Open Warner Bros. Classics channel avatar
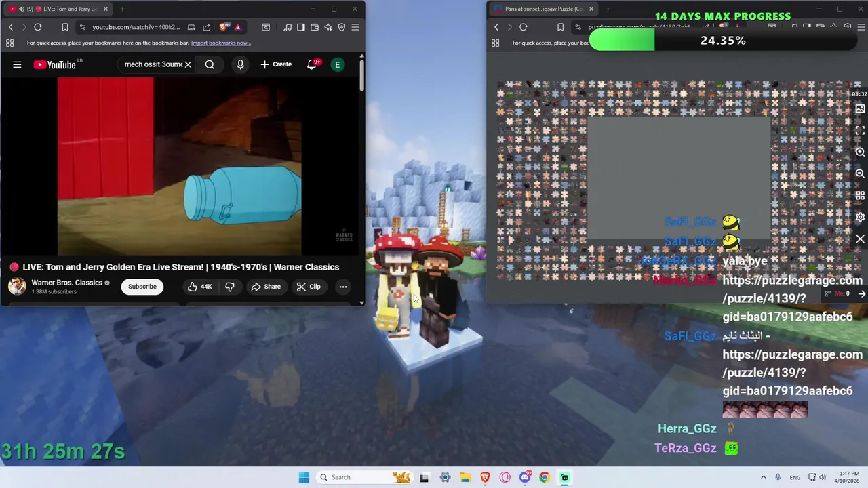868x488 pixels. click(17, 286)
